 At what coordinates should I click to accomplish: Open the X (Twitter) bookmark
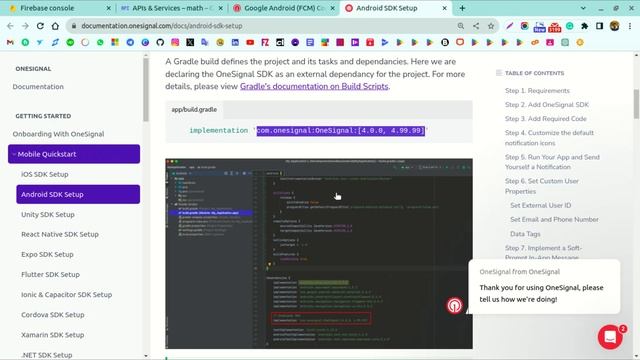(190, 42)
